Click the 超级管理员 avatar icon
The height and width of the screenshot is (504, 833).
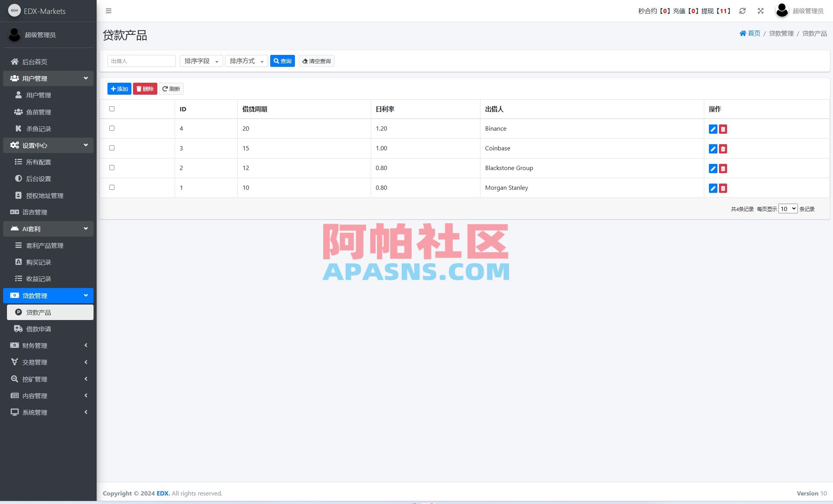coord(782,11)
